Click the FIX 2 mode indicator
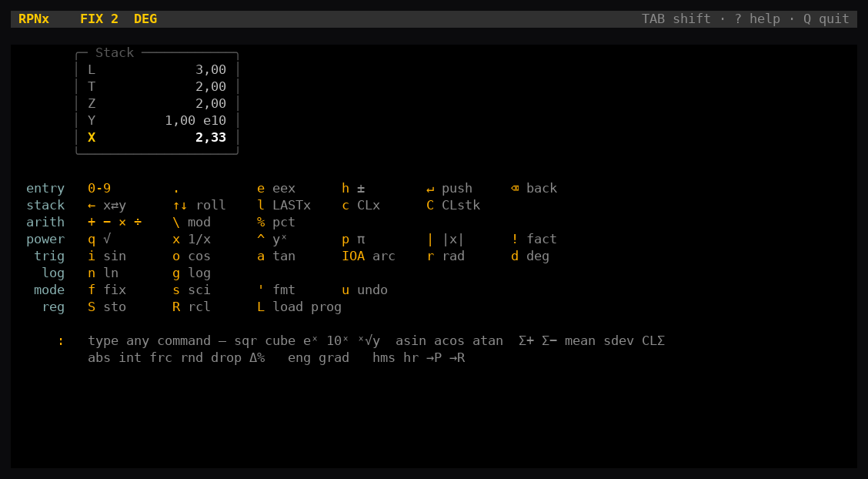This screenshot has width=868, height=479. 99,18
